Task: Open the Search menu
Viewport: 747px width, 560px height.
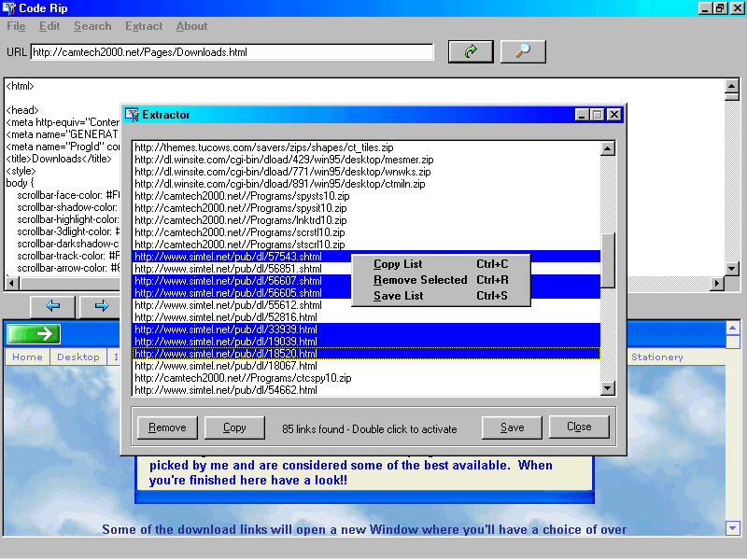Action: [x=92, y=26]
